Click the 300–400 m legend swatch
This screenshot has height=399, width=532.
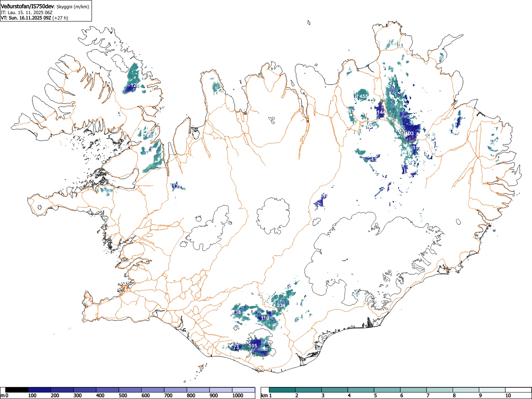pyautogui.click(x=85, y=390)
